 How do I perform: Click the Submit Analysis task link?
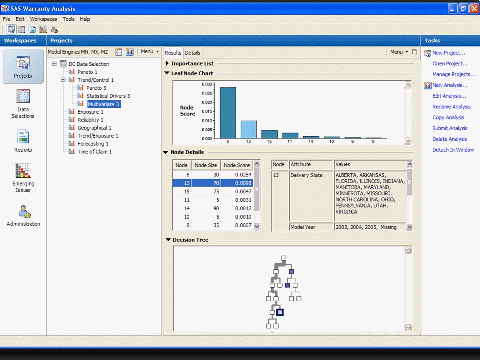coord(450,128)
